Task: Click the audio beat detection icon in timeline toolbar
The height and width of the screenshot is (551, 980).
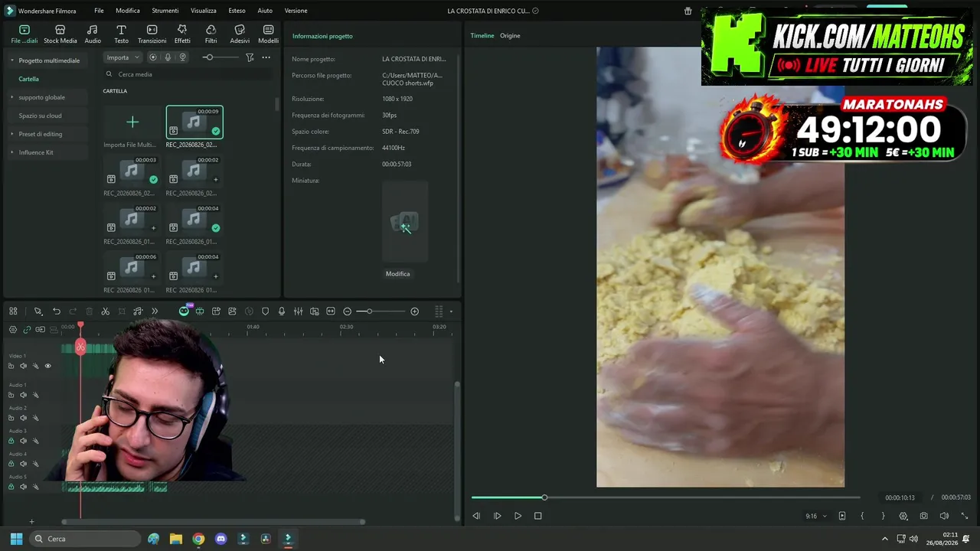Action: [x=138, y=311]
